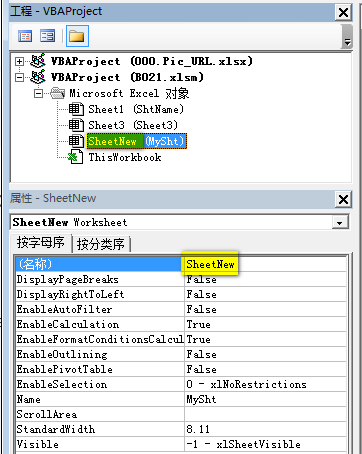Switch to the 按字母序 tab
This screenshot has width=362, height=454.
pos(41,242)
